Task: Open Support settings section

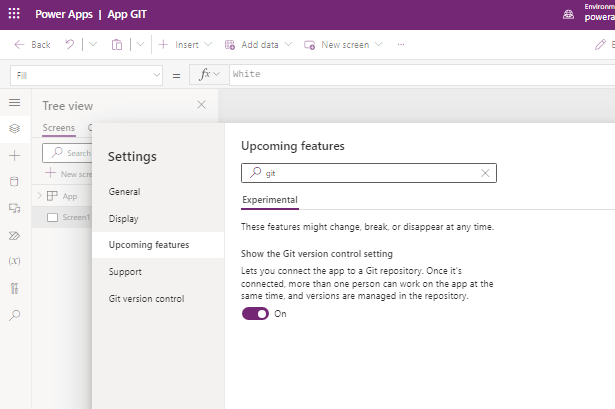Action: (125, 272)
